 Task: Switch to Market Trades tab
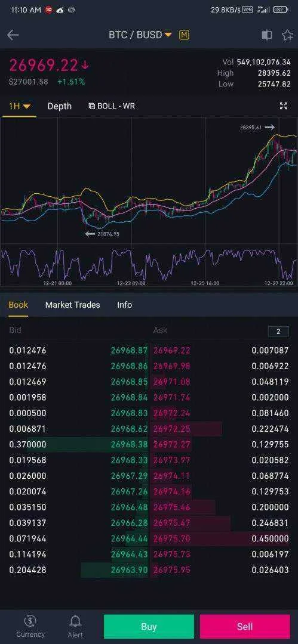(x=72, y=305)
